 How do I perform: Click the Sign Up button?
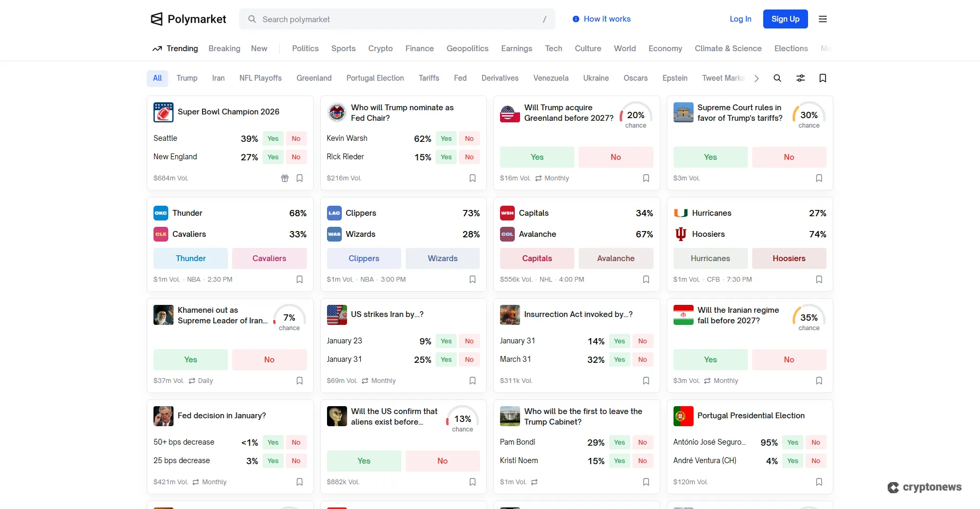click(x=785, y=19)
